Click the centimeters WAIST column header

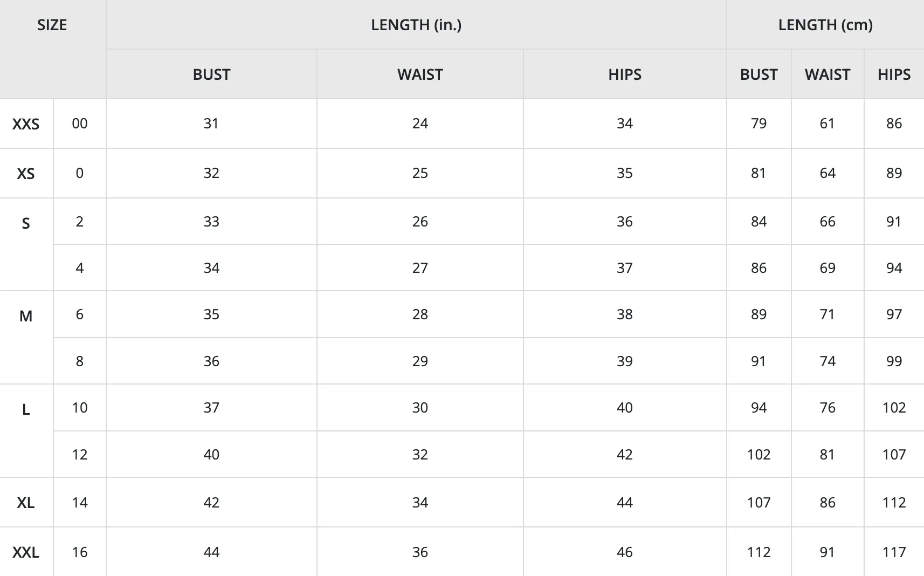point(828,74)
